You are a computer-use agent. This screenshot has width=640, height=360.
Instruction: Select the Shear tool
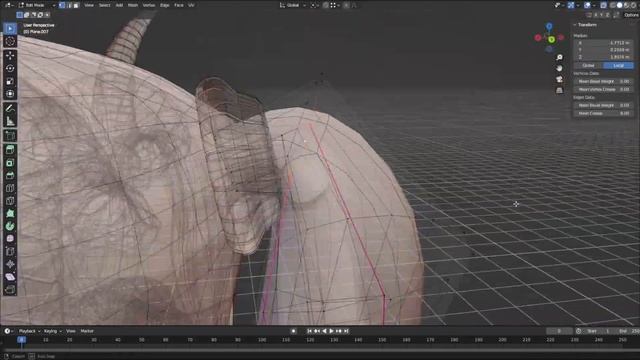point(10,277)
